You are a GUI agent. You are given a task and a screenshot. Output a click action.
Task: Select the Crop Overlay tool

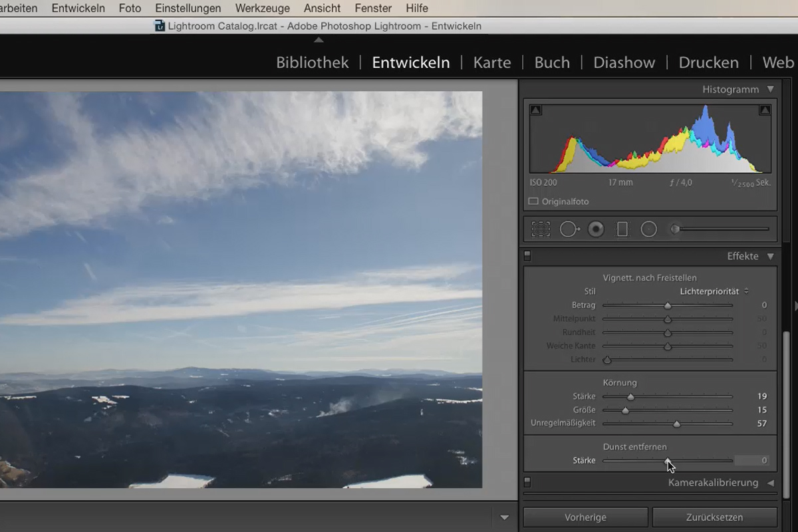pos(541,229)
